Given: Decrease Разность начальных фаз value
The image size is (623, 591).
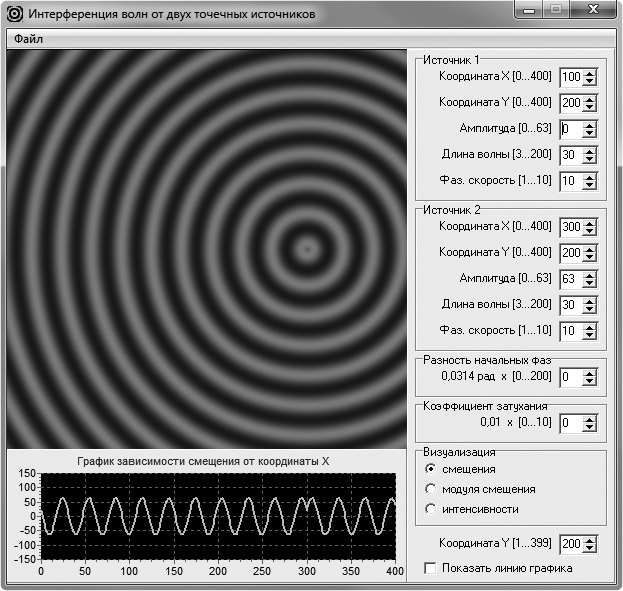Looking at the screenshot, I should click(x=590, y=382).
